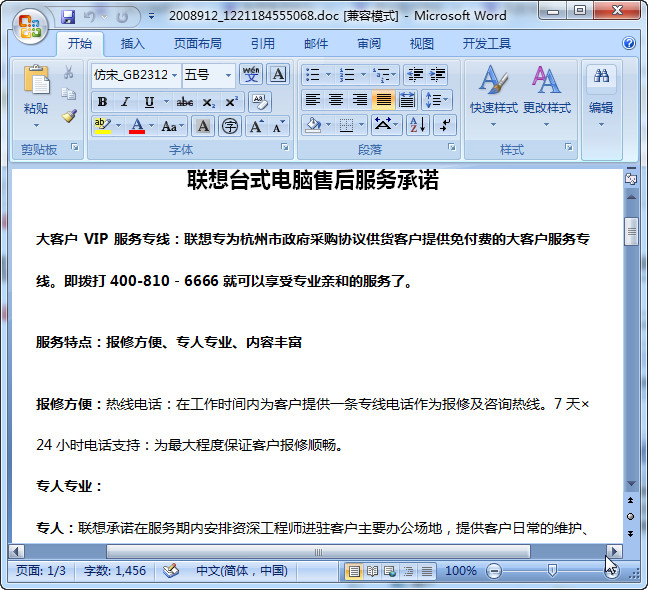
Task: Open the 快速样式 Quick Styles gallery
Action: click(x=493, y=98)
